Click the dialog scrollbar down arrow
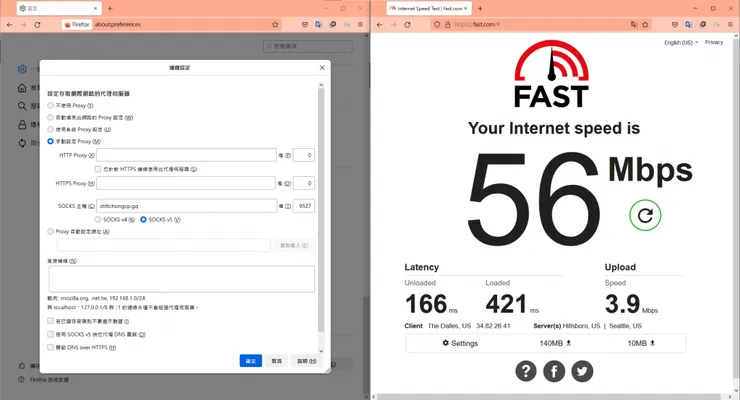 pyautogui.click(x=321, y=351)
